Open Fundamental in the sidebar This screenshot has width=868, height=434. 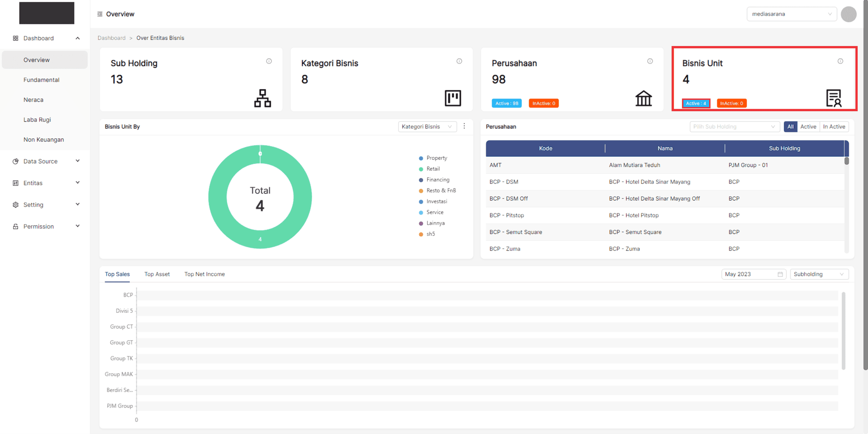pos(41,80)
